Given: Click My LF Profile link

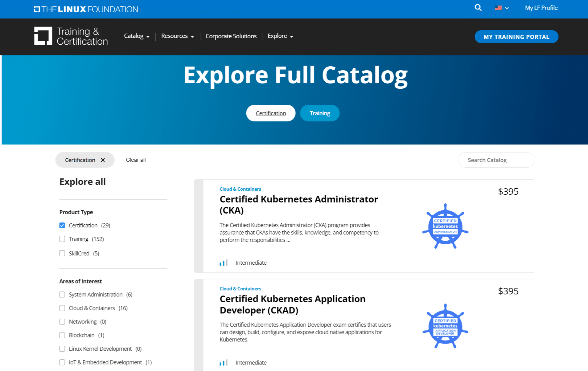Looking at the screenshot, I should (x=541, y=8).
